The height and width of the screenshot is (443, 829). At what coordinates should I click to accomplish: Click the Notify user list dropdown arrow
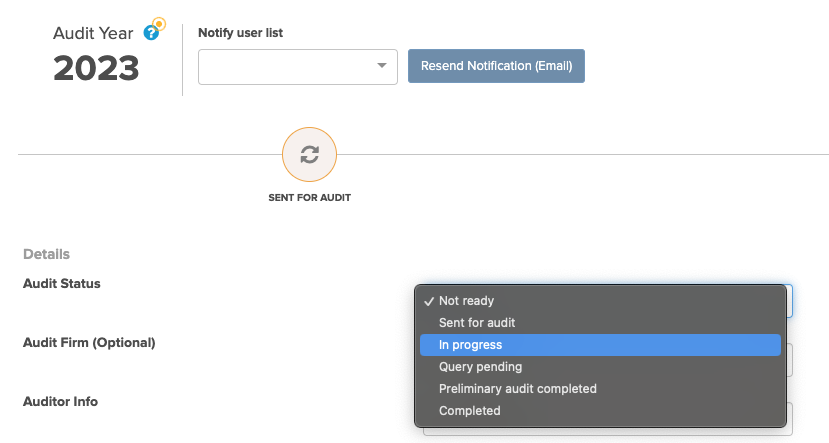382,66
